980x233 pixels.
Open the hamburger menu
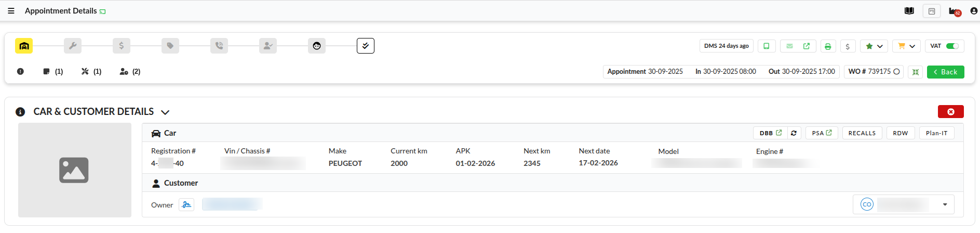[x=11, y=11]
